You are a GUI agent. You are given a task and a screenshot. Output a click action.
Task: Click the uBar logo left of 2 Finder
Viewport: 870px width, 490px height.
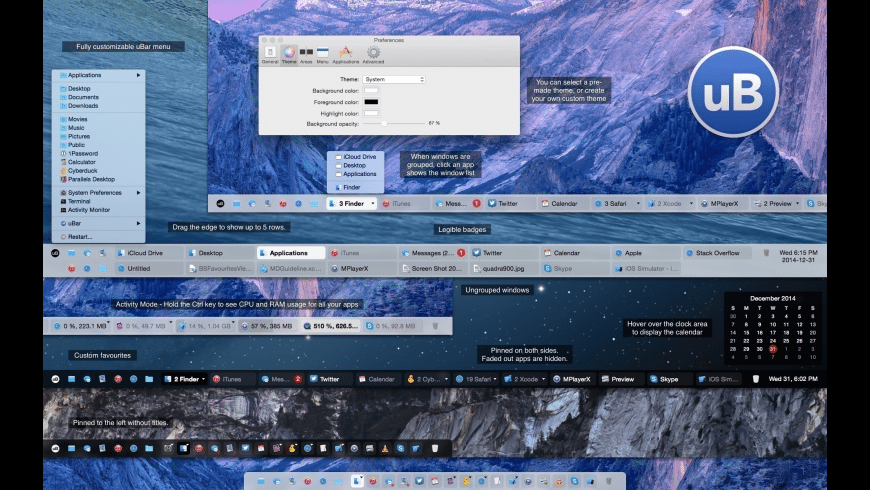tap(55, 379)
